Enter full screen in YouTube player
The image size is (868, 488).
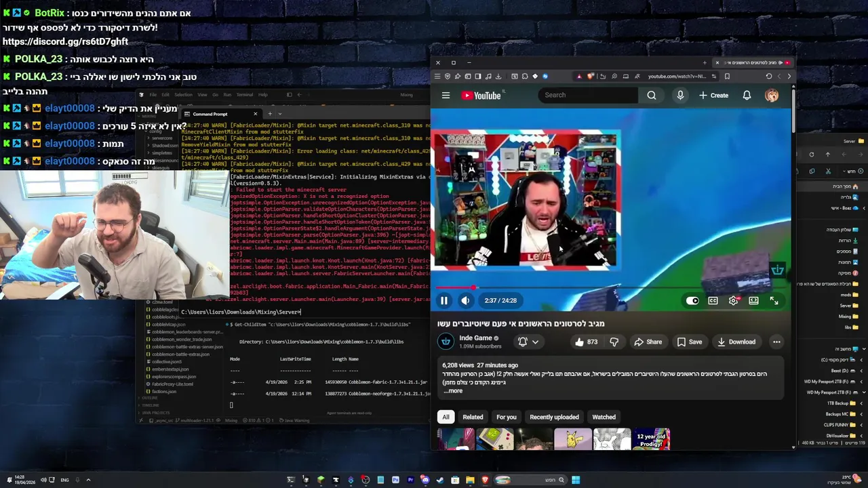click(x=774, y=300)
